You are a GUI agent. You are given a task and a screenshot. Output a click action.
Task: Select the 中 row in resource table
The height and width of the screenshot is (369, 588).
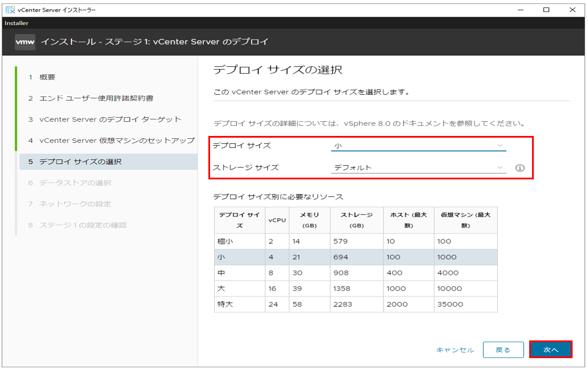(x=356, y=273)
